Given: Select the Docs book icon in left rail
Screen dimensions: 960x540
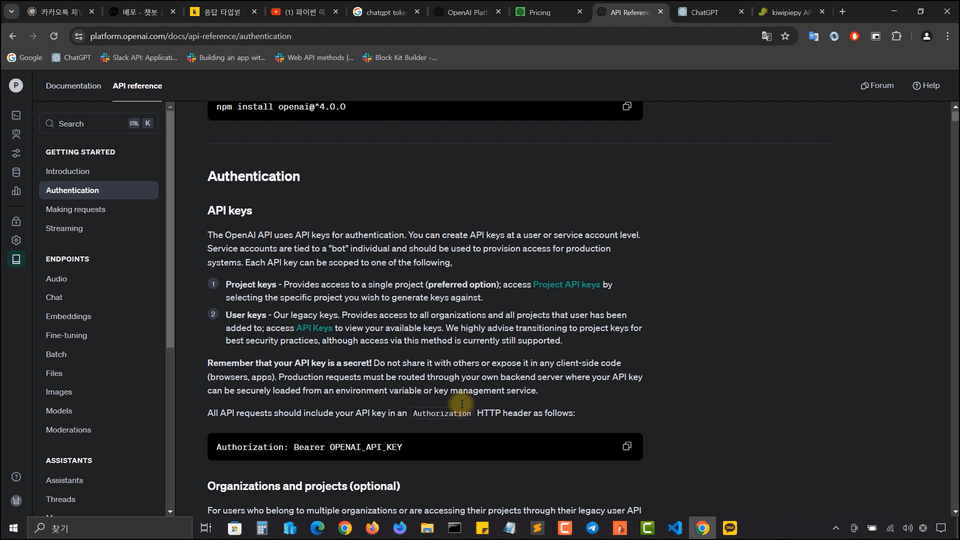Looking at the screenshot, I should pos(16,259).
